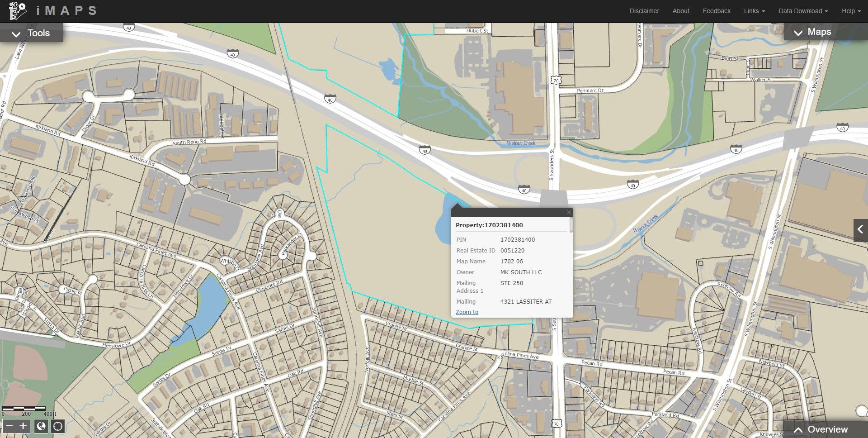Reset map to full extent globe icon
Screen dimensions: 868x438
41,426
